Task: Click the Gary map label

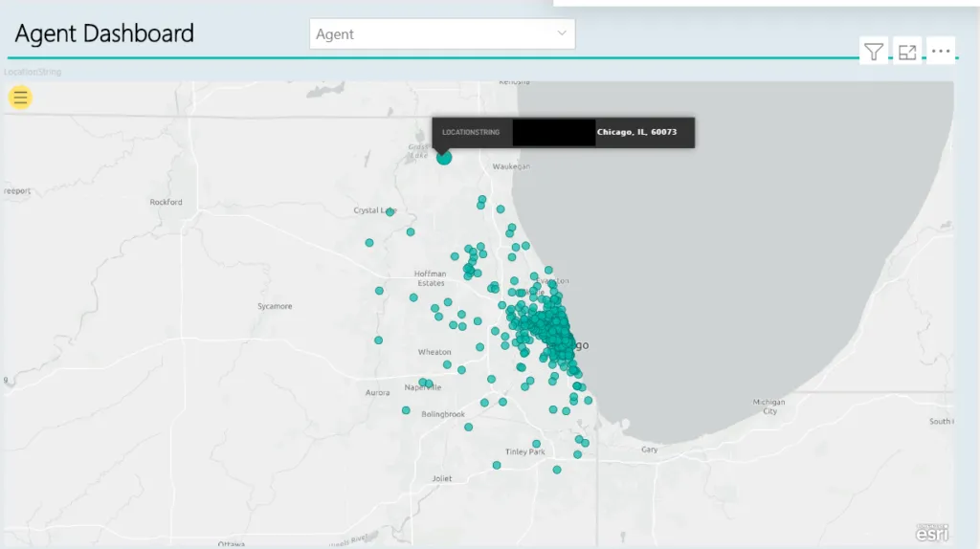Action: [650, 450]
